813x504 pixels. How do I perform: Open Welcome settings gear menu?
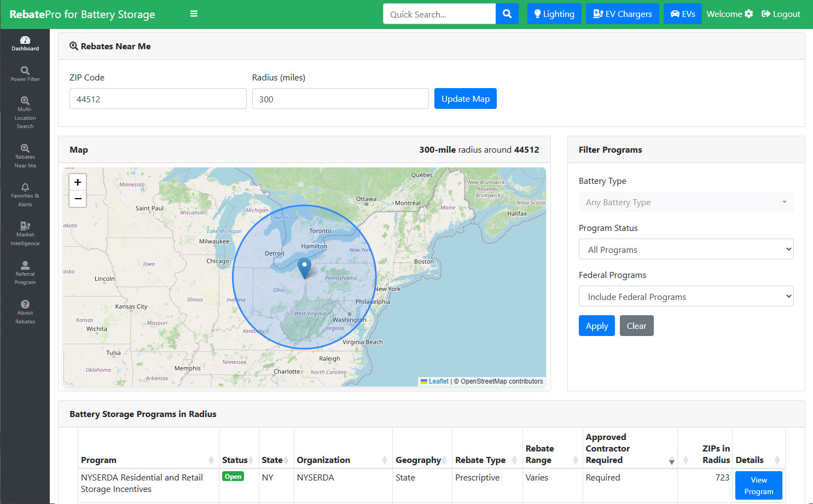pyautogui.click(x=730, y=14)
